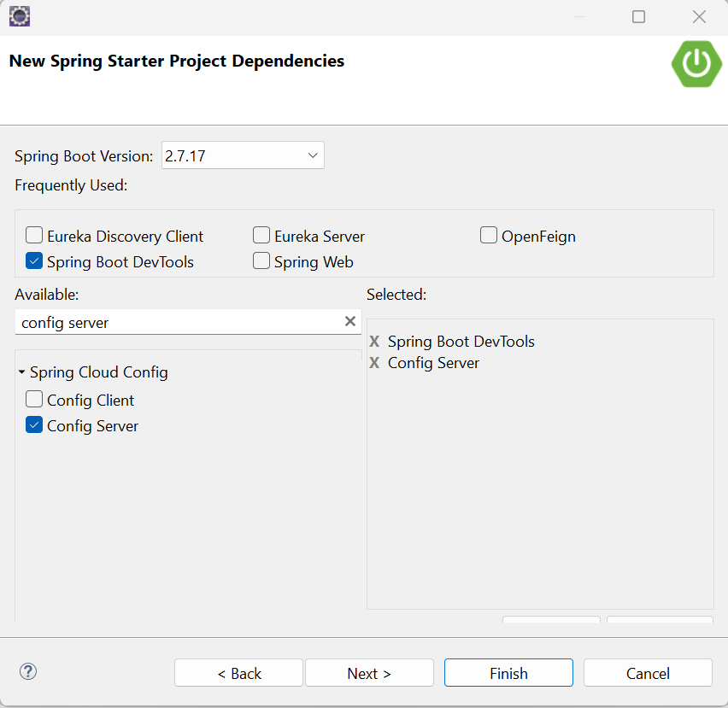728x708 pixels.
Task: Uncheck Spring Boot DevTools checkbox
Action: [34, 261]
